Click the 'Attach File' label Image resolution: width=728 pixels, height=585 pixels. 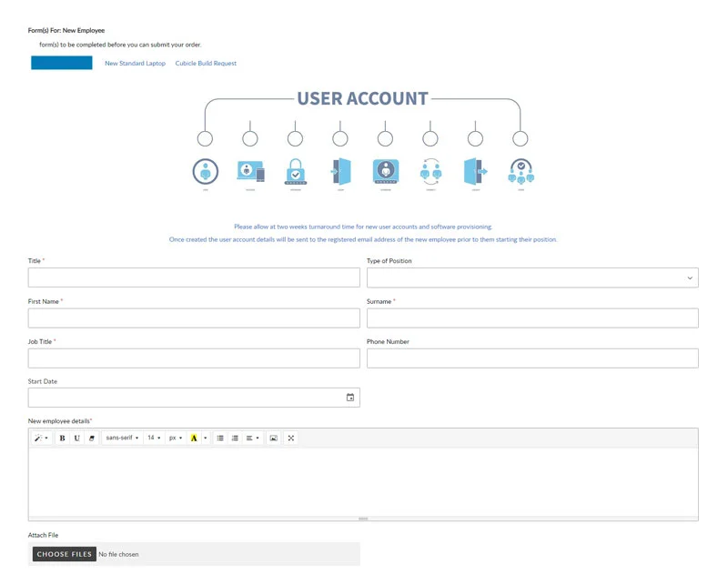(x=43, y=535)
